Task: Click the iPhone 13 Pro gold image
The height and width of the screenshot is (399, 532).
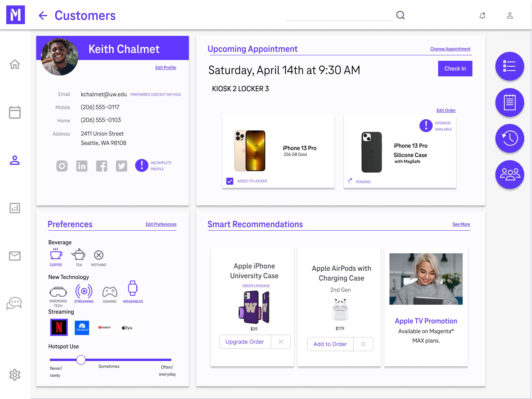Action: (250, 150)
